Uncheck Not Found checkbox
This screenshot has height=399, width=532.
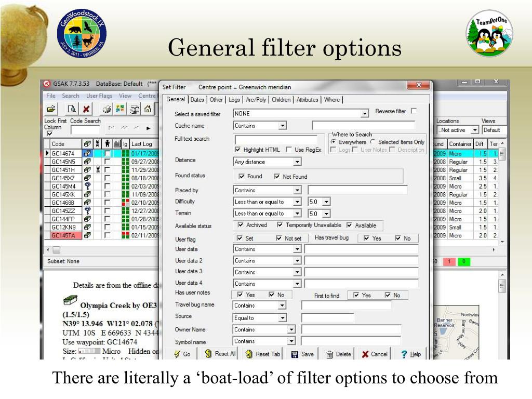277,177
